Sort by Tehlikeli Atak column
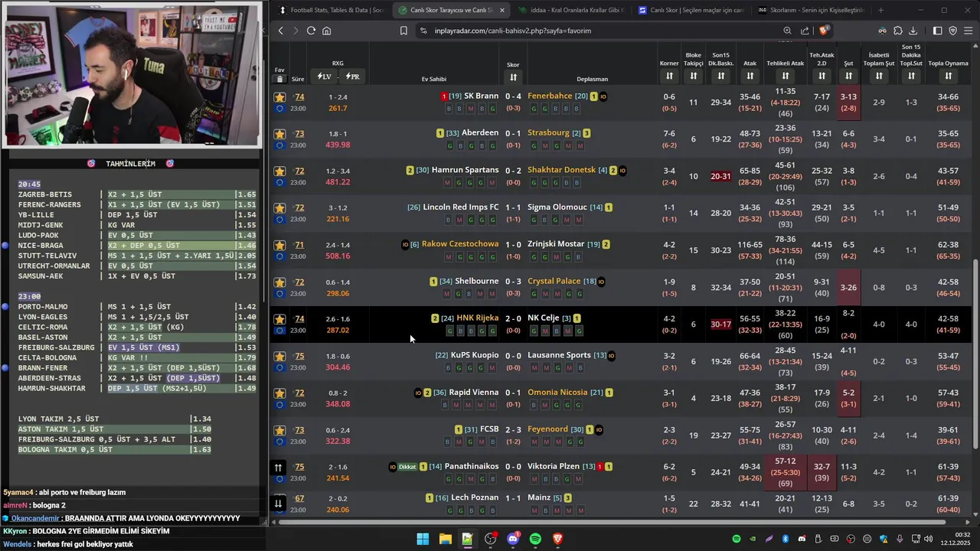Screen dimensions: 980x551 click(785, 76)
